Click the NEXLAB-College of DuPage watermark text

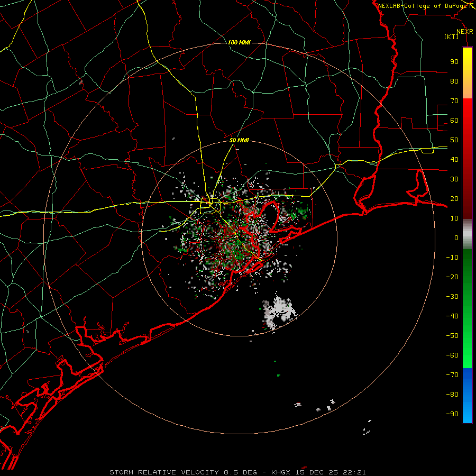(422, 6)
